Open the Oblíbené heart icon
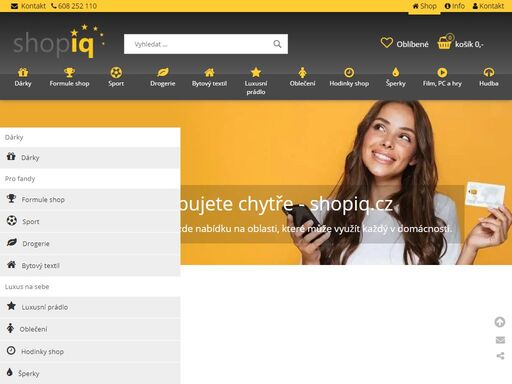Viewport: 512px width, 384px height. 387,43
